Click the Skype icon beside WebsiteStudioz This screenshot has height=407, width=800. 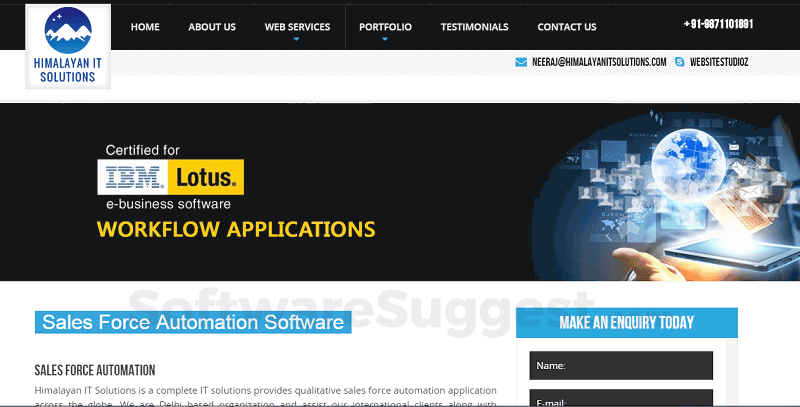tap(680, 62)
